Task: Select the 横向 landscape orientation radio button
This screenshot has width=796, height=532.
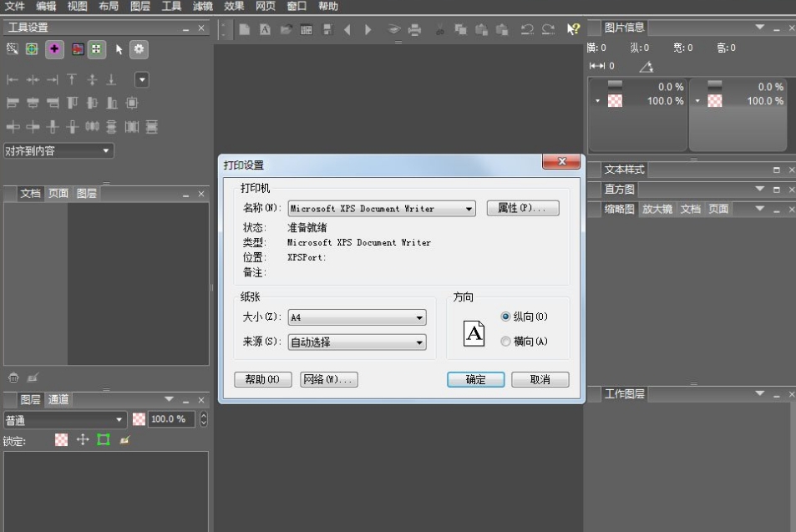Action: click(x=505, y=342)
